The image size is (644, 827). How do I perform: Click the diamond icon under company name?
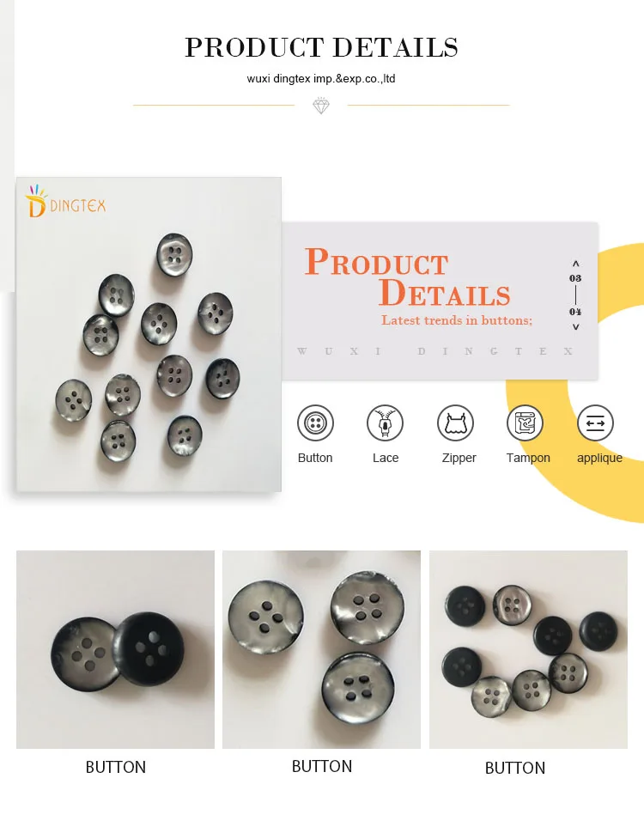coord(320,106)
